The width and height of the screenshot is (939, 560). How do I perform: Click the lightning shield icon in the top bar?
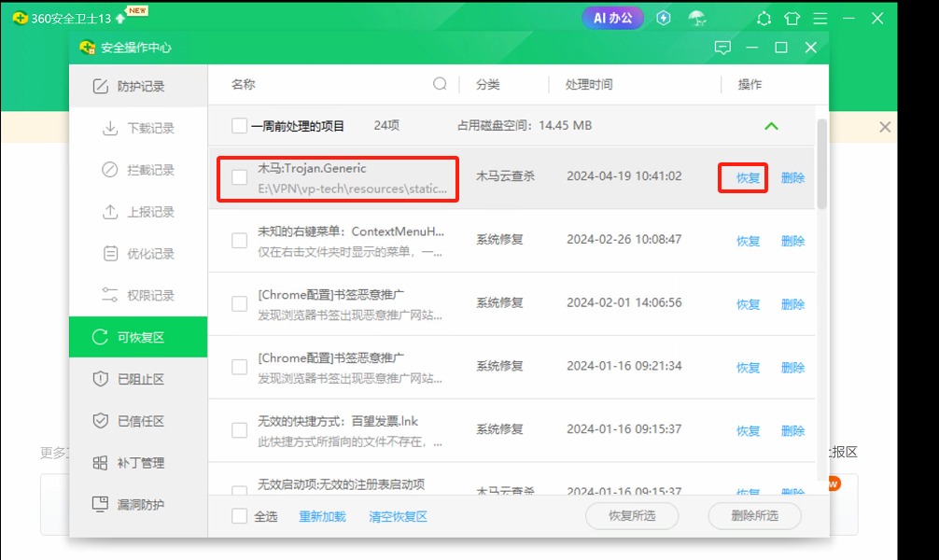click(x=664, y=18)
